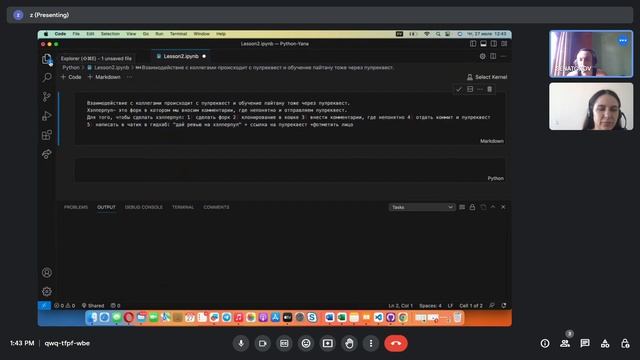Click the Present now screen share button
The width and height of the screenshot is (640, 360).
[327, 344]
